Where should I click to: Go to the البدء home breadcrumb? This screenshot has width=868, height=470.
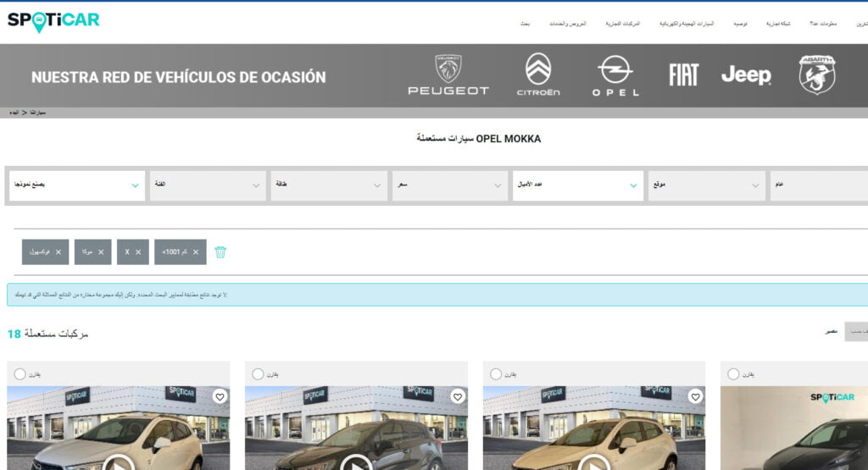click(x=14, y=113)
